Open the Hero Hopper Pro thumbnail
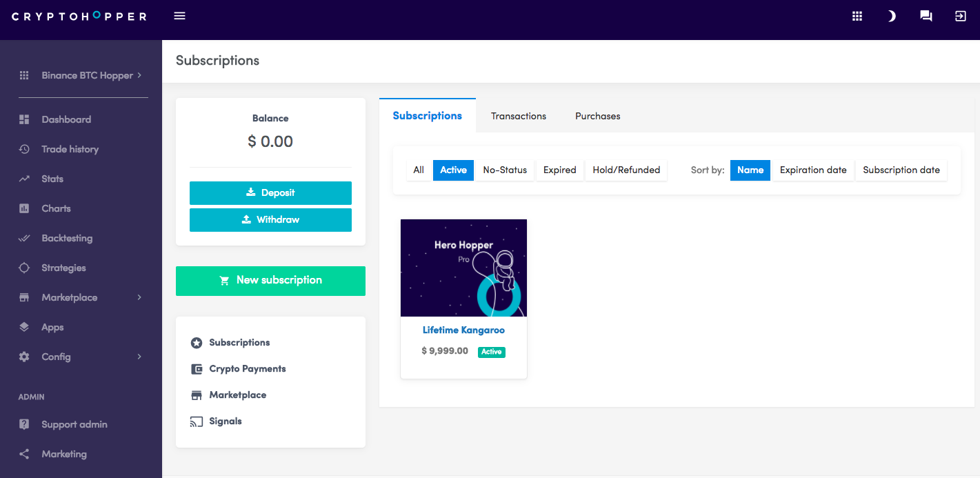Image resolution: width=980 pixels, height=478 pixels. click(463, 268)
